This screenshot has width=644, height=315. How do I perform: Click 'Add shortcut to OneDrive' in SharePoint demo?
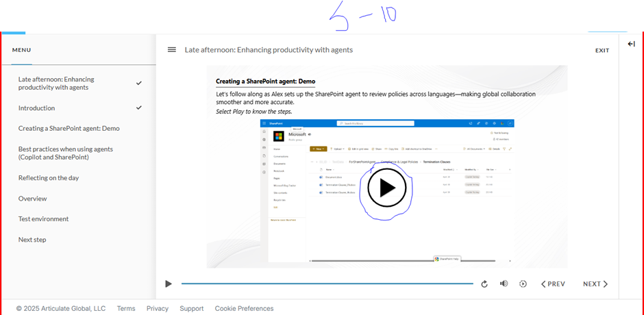[417, 149]
